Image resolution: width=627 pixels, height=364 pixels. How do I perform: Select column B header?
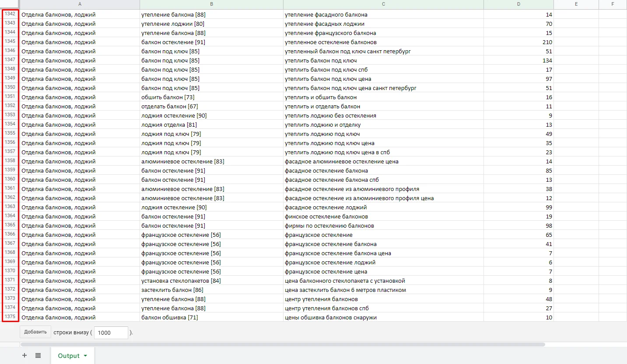211,4
